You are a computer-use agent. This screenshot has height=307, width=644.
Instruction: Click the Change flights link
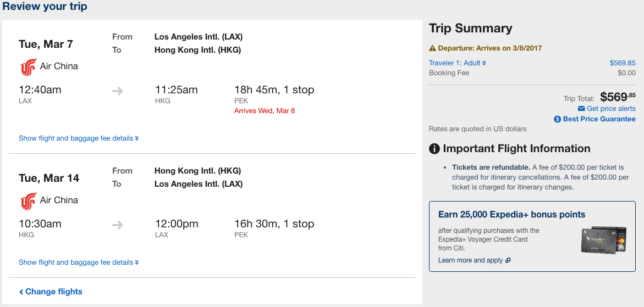click(51, 292)
